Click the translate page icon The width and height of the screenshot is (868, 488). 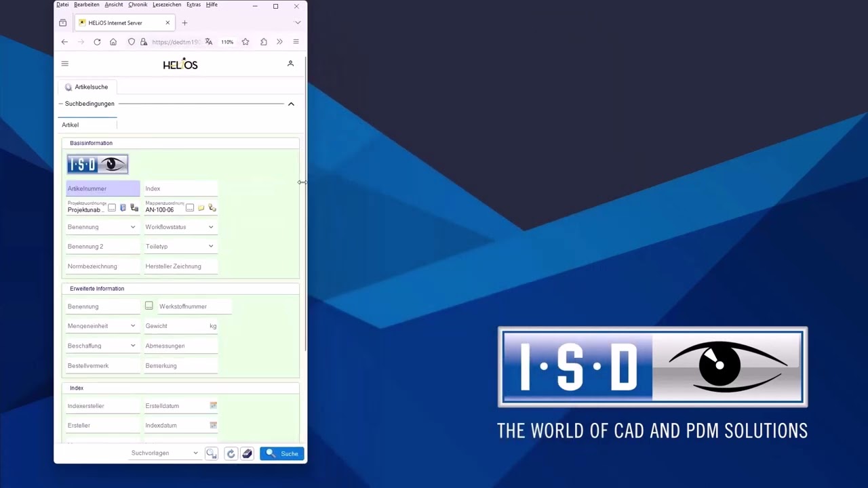pos(209,42)
